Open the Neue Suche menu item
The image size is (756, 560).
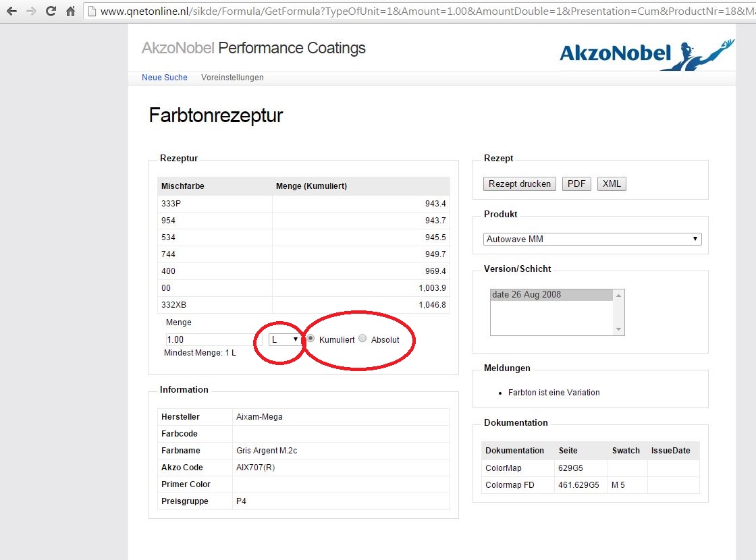pos(165,77)
